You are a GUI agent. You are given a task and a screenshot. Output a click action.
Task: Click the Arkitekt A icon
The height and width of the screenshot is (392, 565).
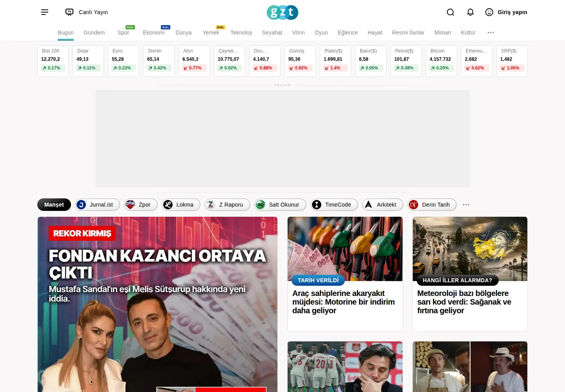[x=368, y=205]
